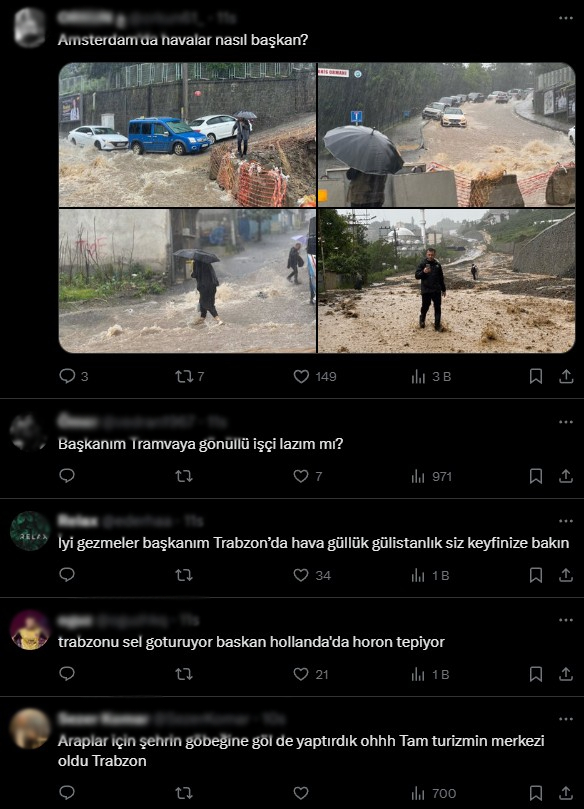Open more options for the Amsterdam tweet
The width and height of the screenshot is (584, 809).
point(566,18)
